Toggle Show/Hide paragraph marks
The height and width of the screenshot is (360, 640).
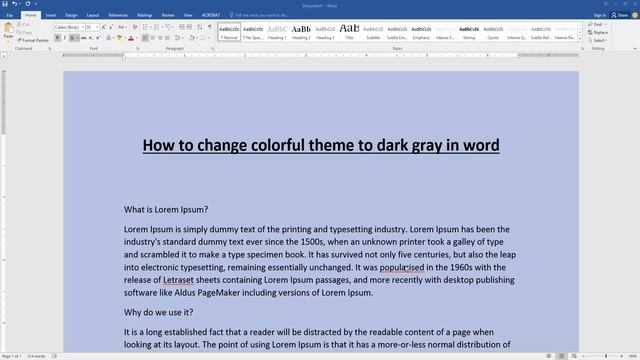pyautogui.click(x=210, y=27)
